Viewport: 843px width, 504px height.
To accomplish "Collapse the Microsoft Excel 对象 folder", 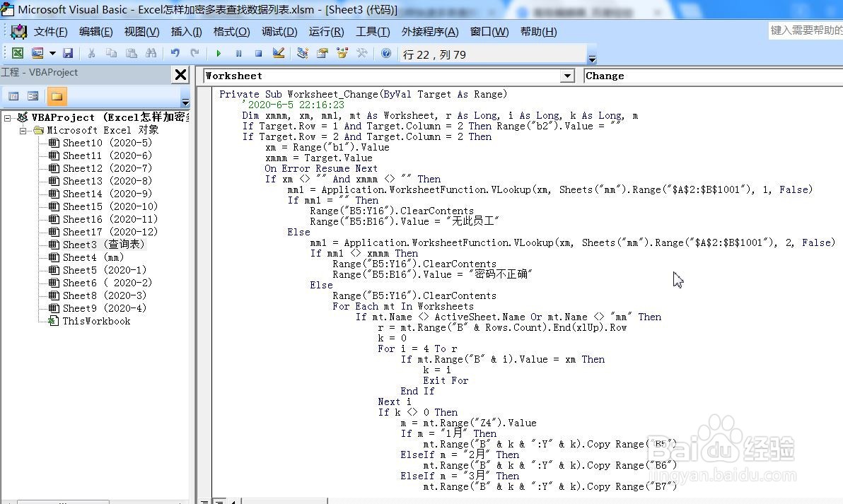I will tap(23, 131).
